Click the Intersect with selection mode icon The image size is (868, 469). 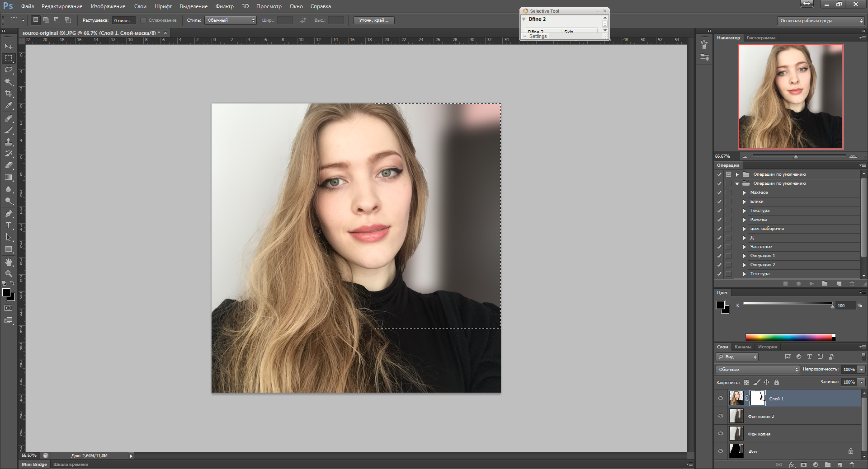[68, 20]
